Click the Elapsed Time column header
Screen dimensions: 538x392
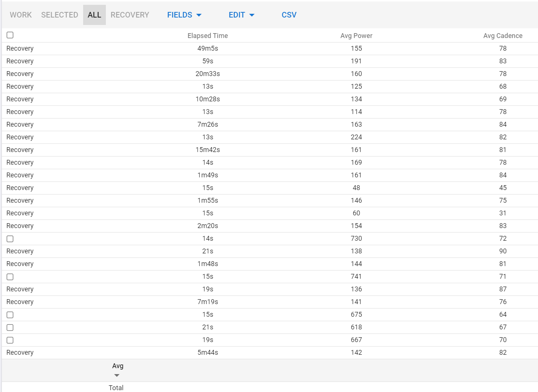tap(208, 36)
